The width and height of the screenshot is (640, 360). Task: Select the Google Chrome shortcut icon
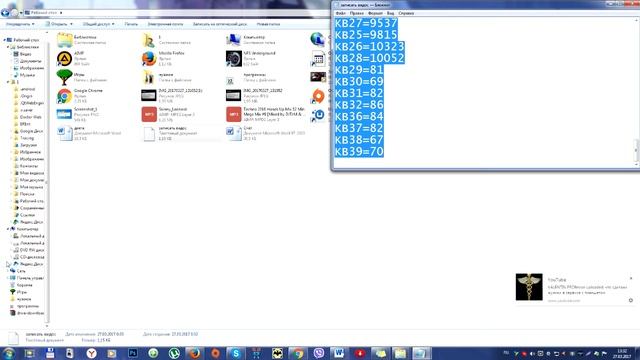tap(64, 96)
